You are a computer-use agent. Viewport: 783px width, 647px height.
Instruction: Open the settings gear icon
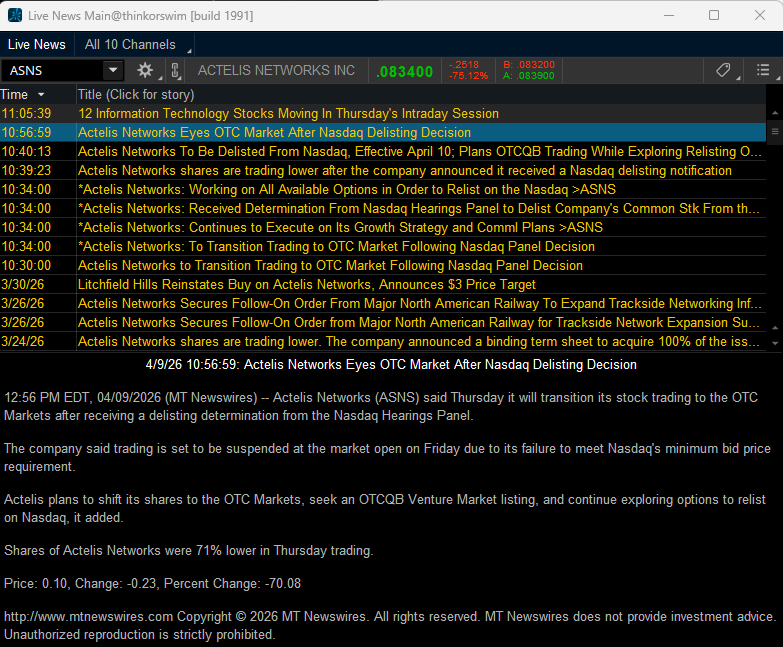point(145,70)
